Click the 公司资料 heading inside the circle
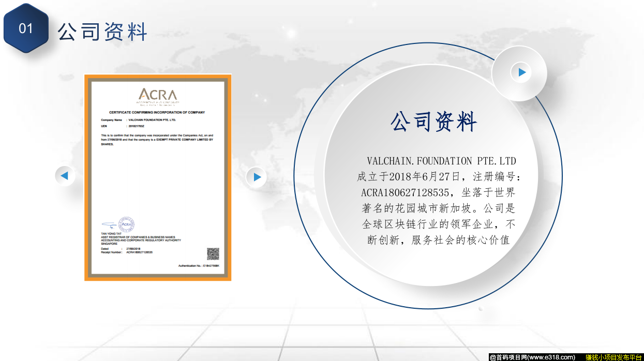Image resolution: width=644 pixels, height=361 pixels. 433,123
